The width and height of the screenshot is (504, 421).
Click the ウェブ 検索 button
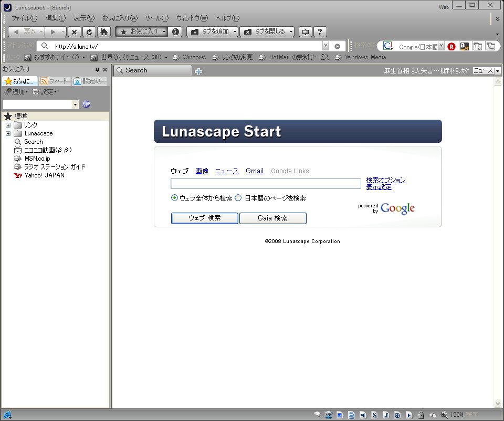coord(204,218)
